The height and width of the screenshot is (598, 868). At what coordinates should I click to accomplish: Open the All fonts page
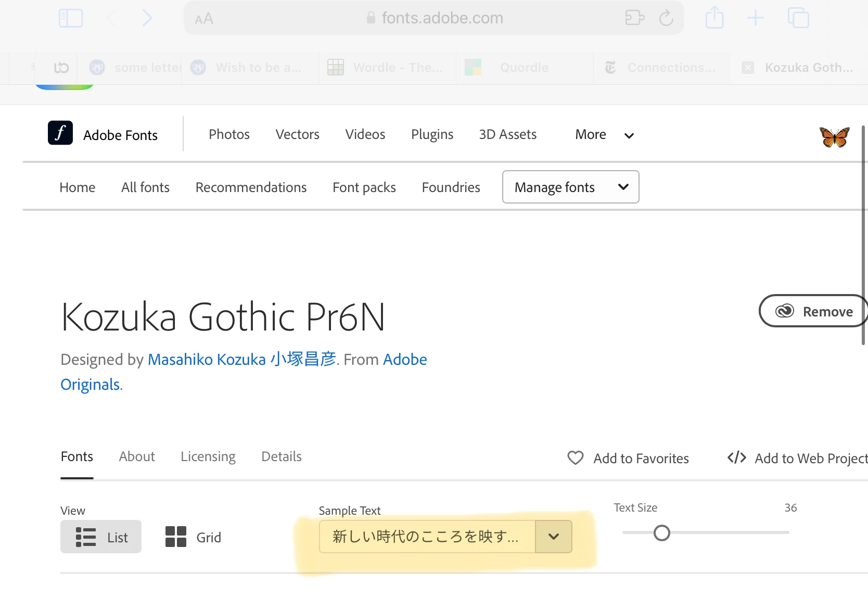pyautogui.click(x=146, y=187)
